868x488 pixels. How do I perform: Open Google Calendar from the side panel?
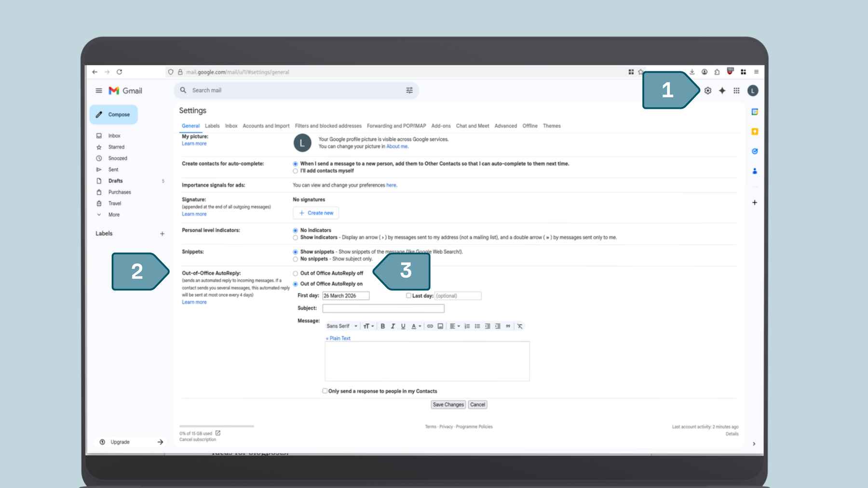click(x=755, y=111)
